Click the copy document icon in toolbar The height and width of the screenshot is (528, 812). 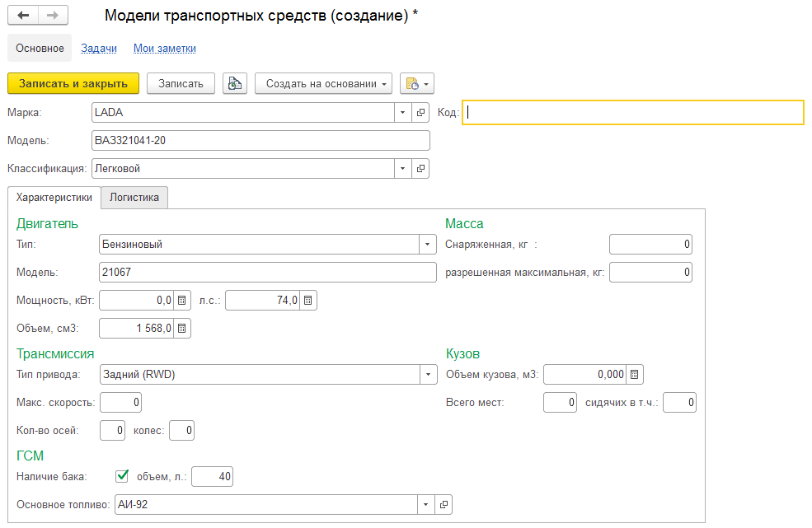(x=235, y=83)
